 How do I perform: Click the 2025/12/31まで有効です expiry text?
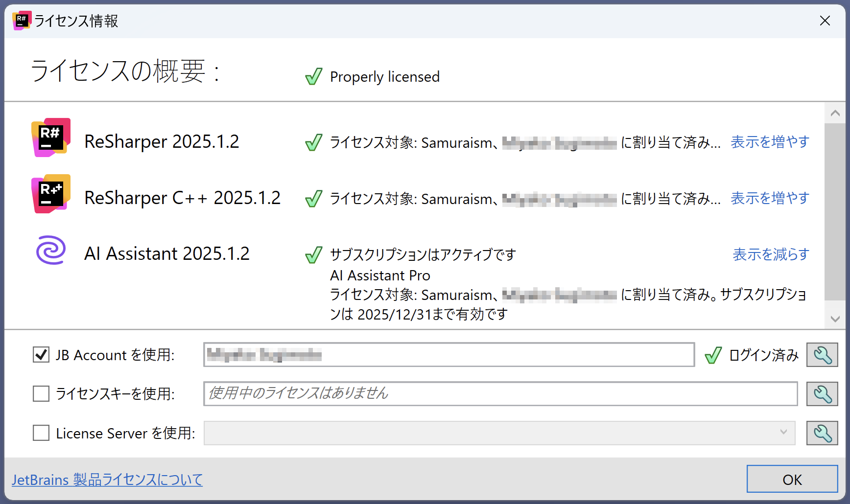(433, 314)
